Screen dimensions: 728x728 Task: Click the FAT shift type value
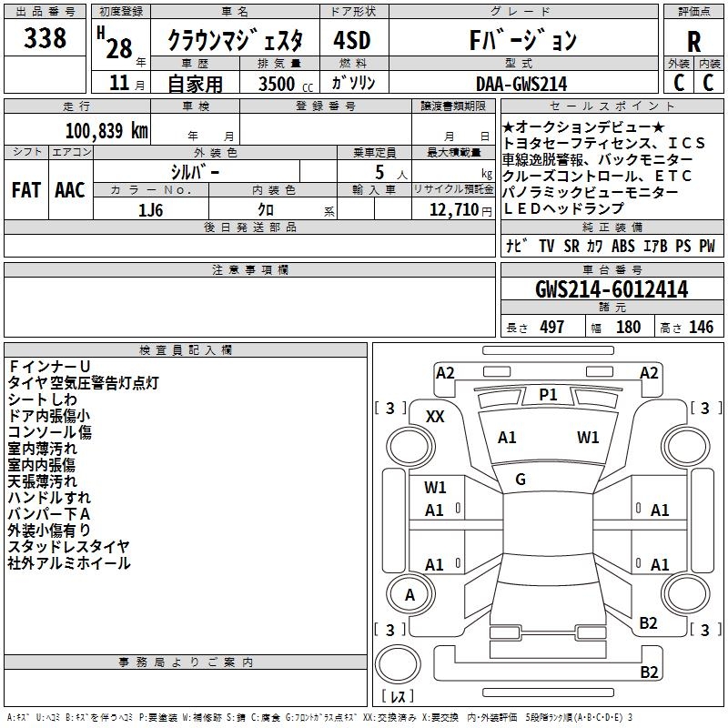point(25,190)
